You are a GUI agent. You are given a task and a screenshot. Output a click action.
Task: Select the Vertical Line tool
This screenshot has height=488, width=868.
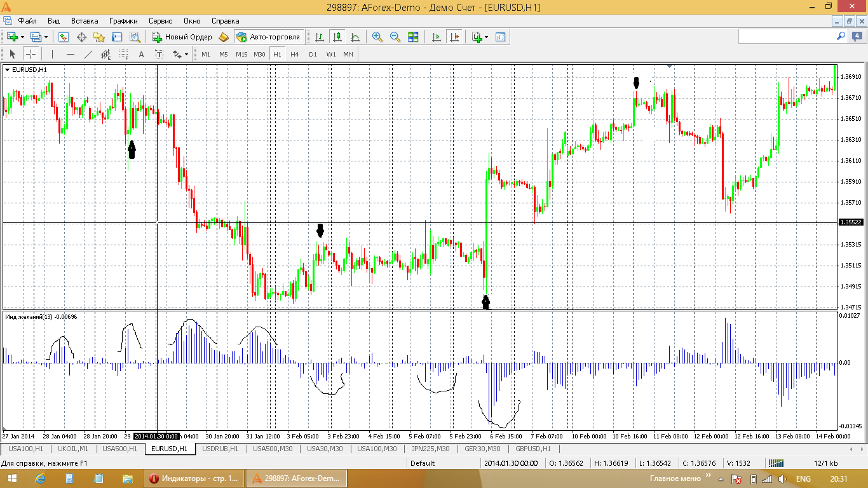[x=52, y=54]
